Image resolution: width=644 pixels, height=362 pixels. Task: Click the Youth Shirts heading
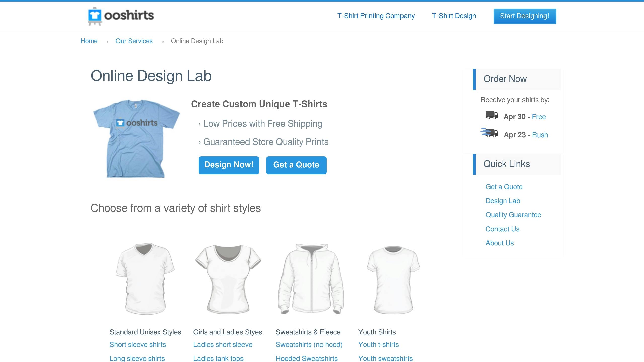[x=377, y=332]
